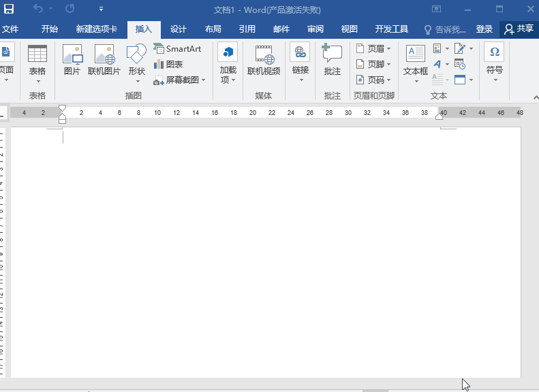Insert a 表格 table

pyautogui.click(x=37, y=64)
